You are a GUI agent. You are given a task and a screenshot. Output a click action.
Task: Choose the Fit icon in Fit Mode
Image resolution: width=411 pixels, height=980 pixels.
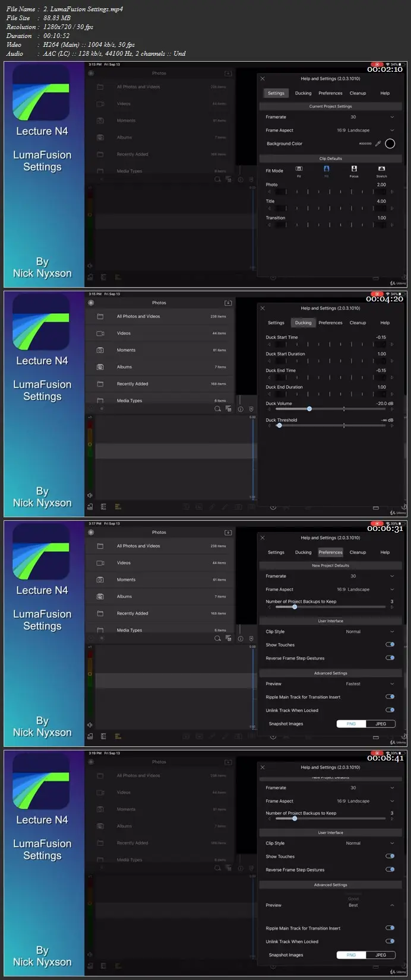pyautogui.click(x=299, y=169)
